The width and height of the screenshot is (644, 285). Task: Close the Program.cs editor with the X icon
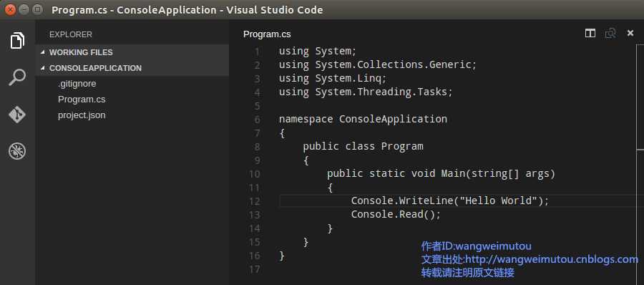pyautogui.click(x=630, y=34)
